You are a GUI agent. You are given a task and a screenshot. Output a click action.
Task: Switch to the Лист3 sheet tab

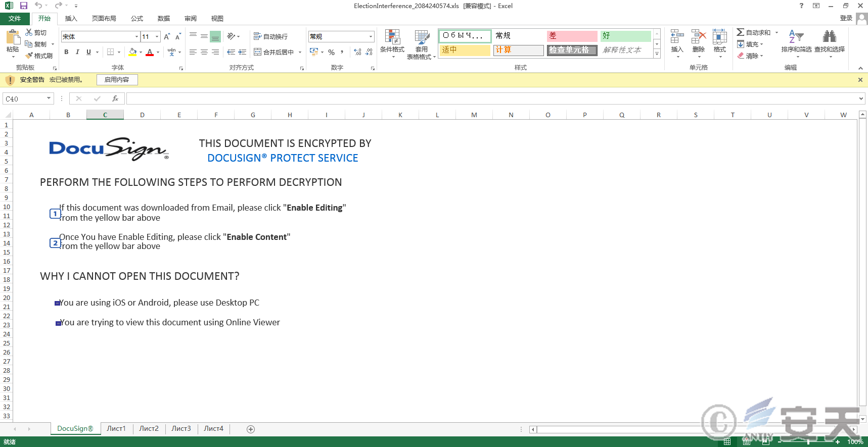[x=181, y=429]
